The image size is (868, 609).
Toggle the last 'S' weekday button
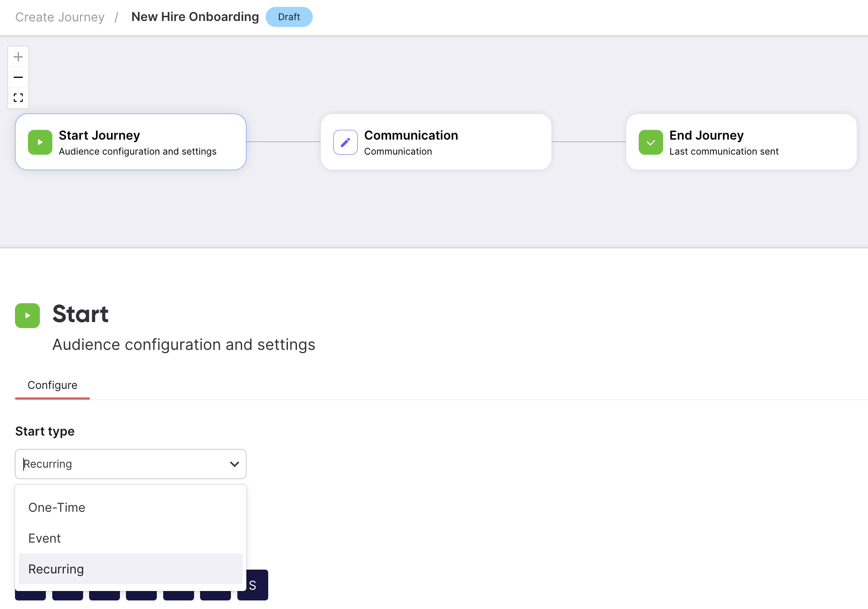point(253,585)
